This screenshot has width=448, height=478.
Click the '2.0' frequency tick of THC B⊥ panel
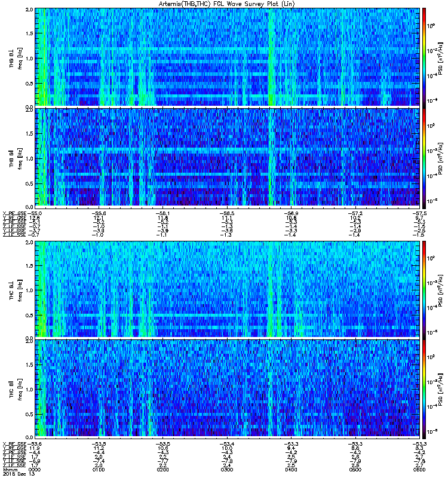29,243
